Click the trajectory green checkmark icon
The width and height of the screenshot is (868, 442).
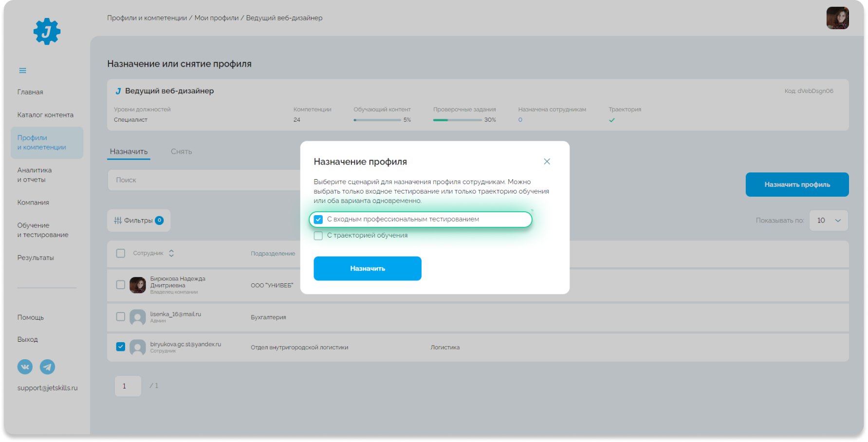tap(612, 120)
